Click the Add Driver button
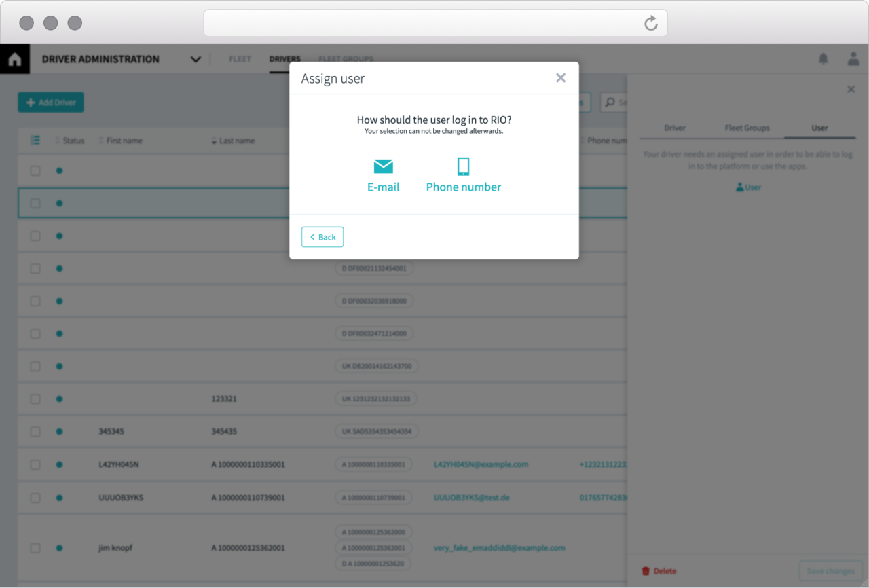869x588 pixels. (51, 103)
